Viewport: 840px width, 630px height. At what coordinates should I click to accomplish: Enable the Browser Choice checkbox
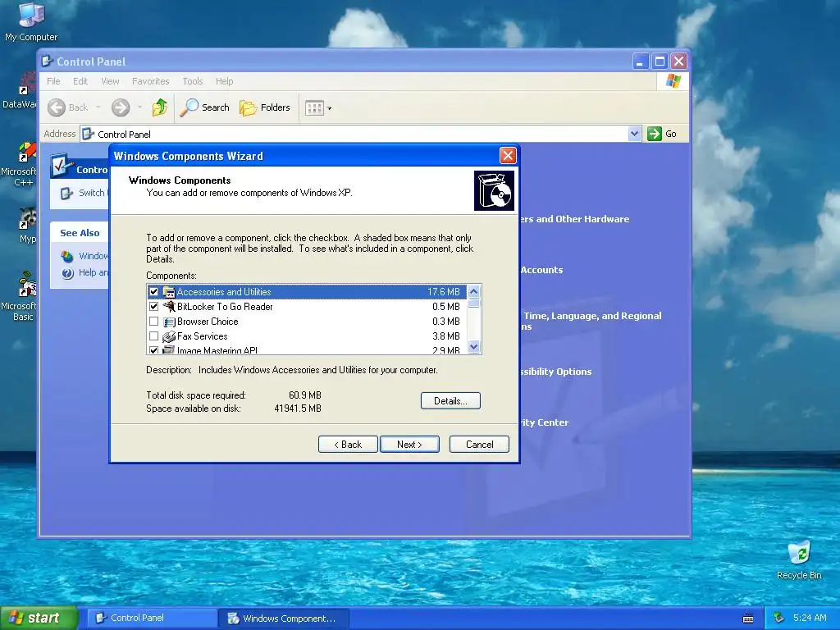point(153,322)
